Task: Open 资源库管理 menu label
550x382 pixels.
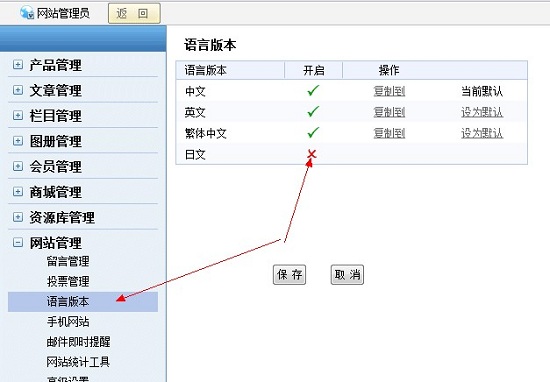Action: (62, 217)
